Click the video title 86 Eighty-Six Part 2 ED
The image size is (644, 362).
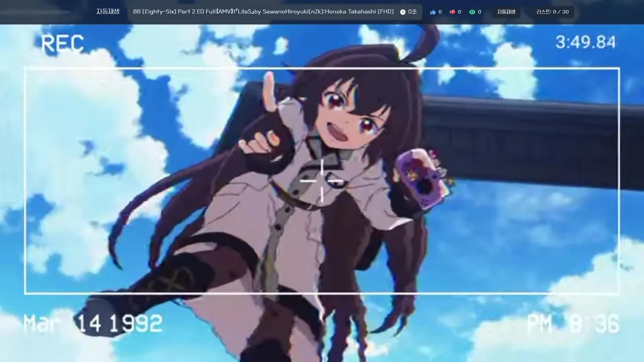click(x=264, y=12)
